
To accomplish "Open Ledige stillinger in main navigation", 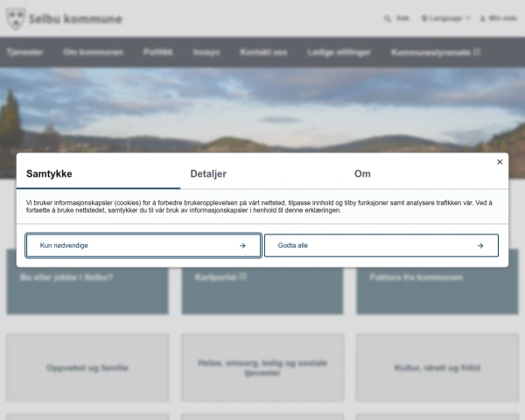I will 339,52.
